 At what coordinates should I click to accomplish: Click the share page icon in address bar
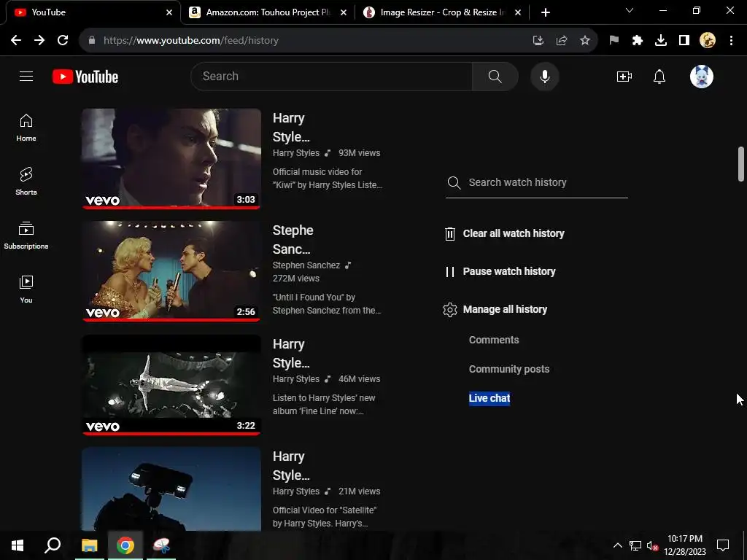[562, 41]
